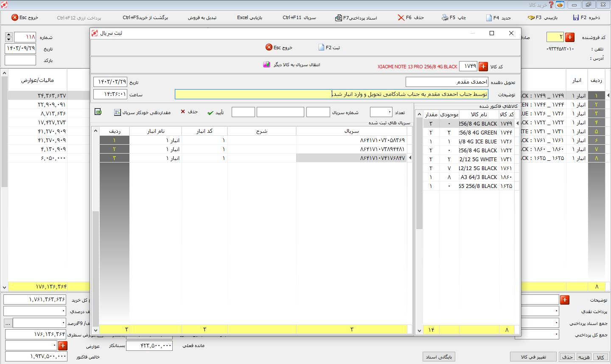Click the red plus beside the کد فروشنده field

(x=570, y=37)
